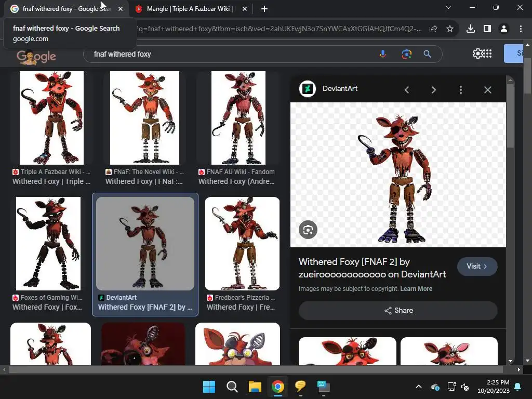The image size is (532, 399).
Task: Open more options in the preview panel
Action: (460, 90)
